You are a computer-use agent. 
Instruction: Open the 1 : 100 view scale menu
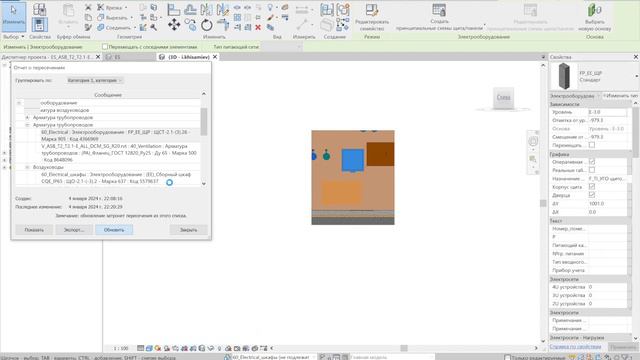121,348
